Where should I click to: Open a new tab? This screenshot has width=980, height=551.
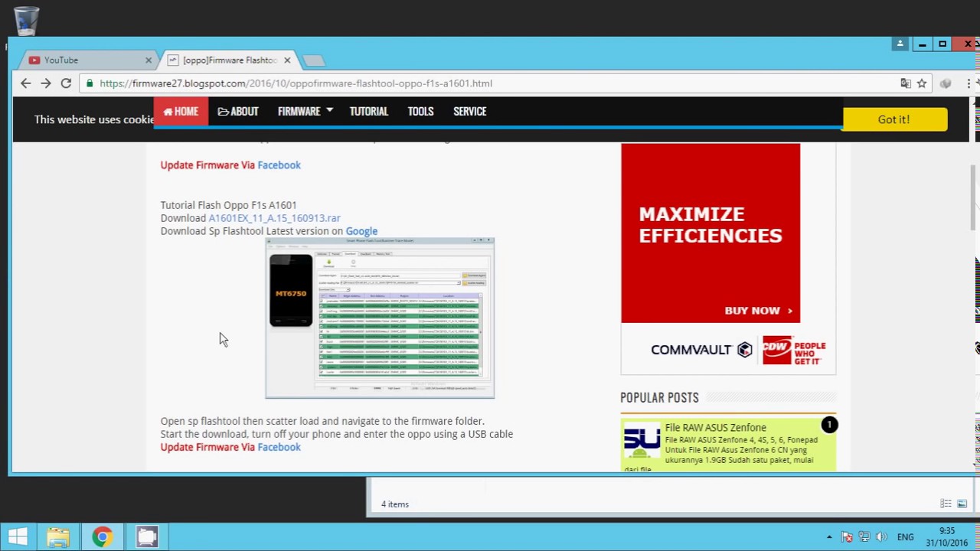(x=313, y=60)
